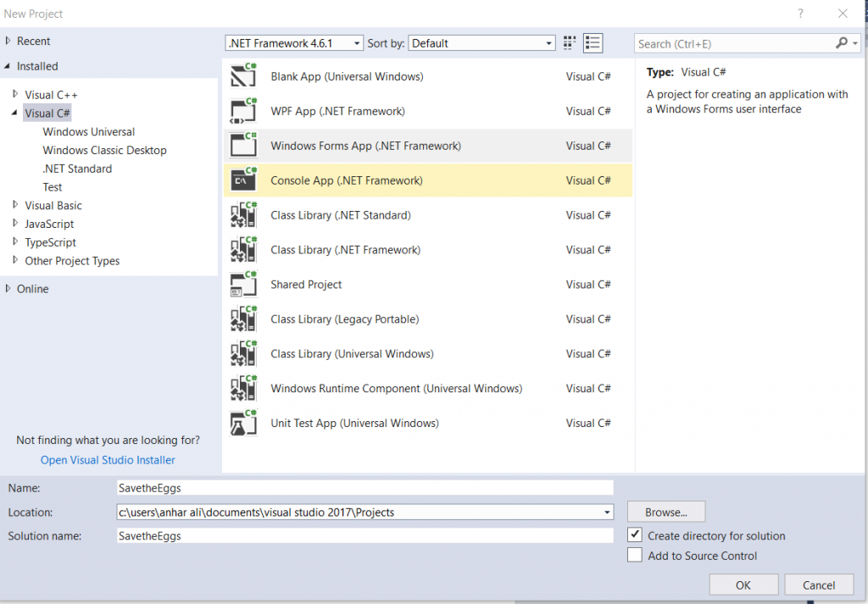This screenshot has width=868, height=604.
Task: Open the .NET Framework version dropdown
Action: 356,42
